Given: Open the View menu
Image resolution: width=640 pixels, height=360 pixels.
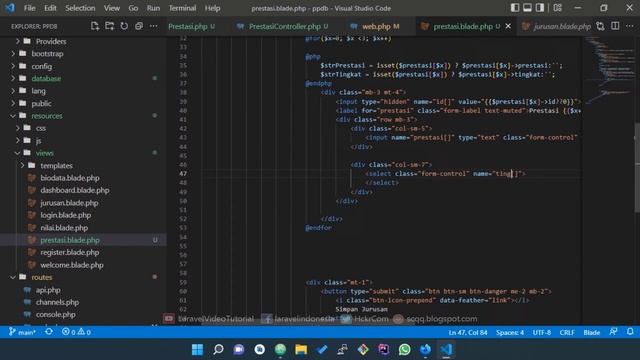Looking at the screenshot, I should 111,8.
